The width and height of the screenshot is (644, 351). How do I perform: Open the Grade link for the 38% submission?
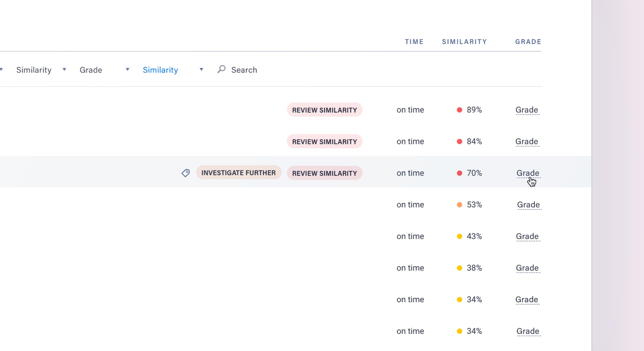(x=527, y=268)
